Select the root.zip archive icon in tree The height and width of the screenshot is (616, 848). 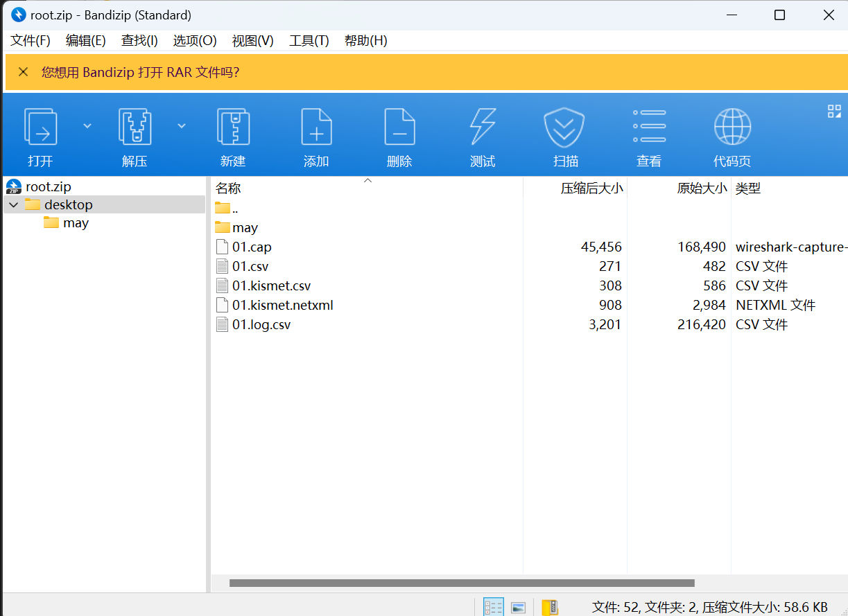click(x=14, y=186)
